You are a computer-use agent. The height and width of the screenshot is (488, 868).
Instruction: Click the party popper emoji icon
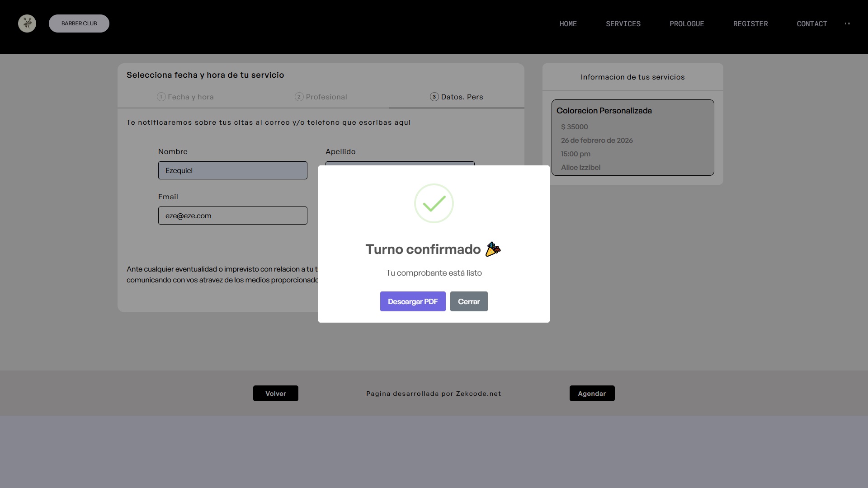click(x=493, y=249)
